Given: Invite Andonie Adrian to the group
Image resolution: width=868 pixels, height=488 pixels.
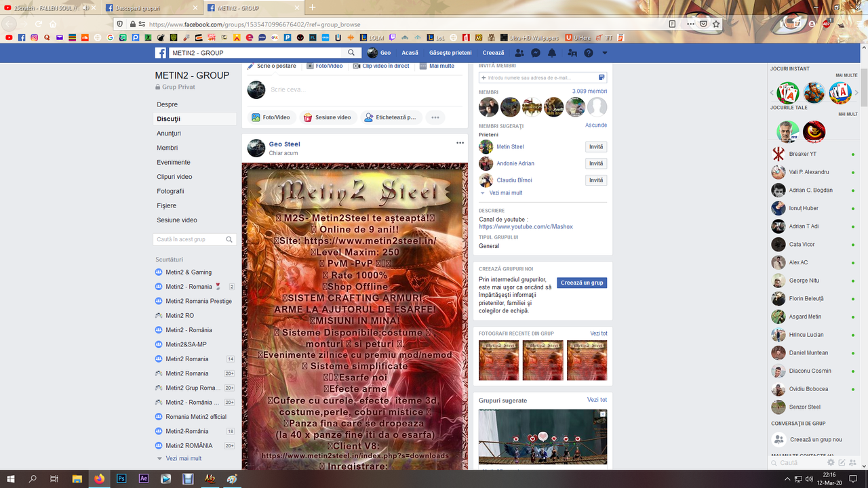Looking at the screenshot, I should point(596,163).
